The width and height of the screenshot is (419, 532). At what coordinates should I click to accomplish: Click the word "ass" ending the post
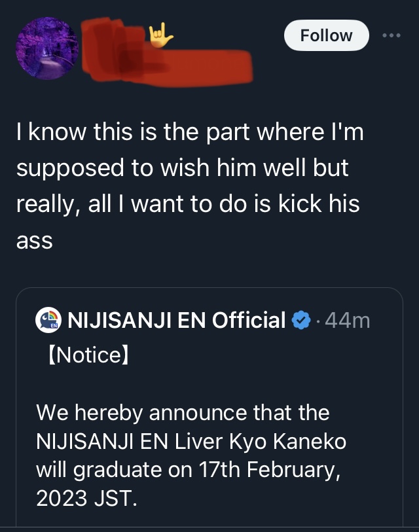coord(34,239)
